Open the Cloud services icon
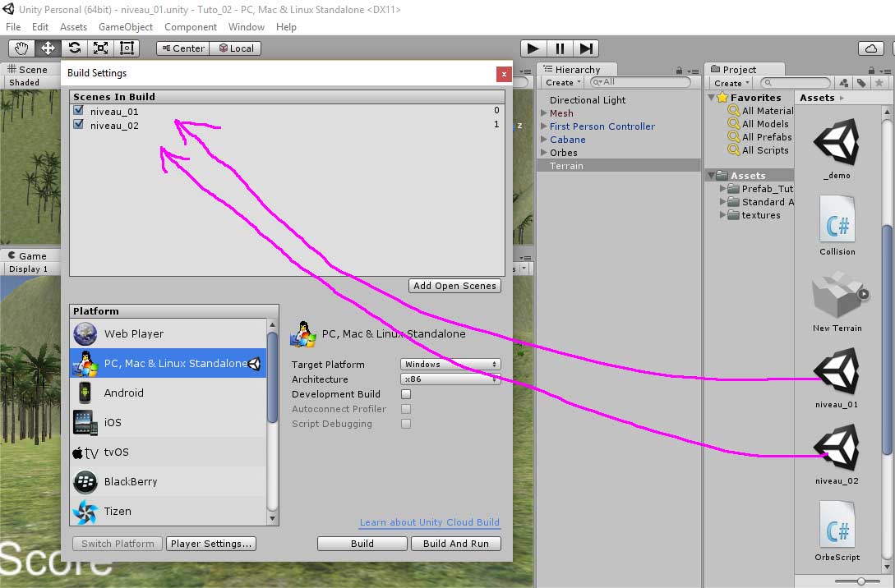895x588 pixels. [870, 48]
